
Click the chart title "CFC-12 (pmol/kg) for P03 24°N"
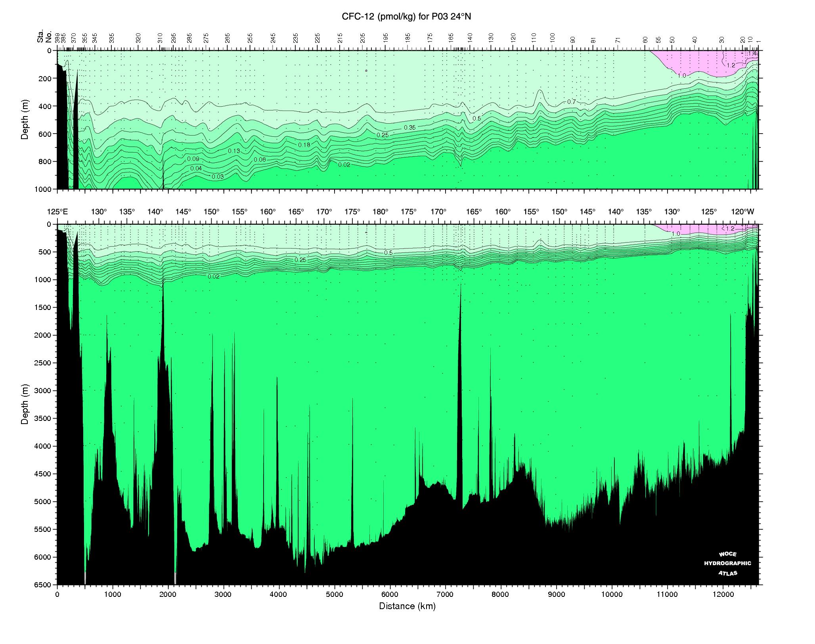point(406,17)
